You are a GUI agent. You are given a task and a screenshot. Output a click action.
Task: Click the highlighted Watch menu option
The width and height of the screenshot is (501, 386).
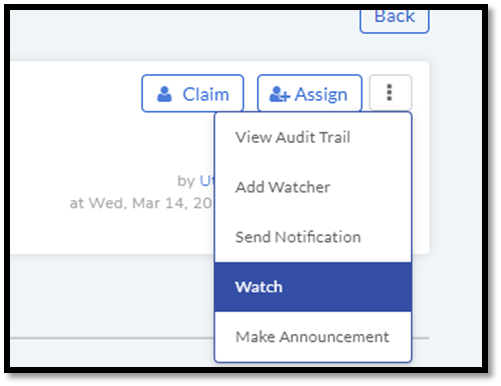(x=313, y=287)
